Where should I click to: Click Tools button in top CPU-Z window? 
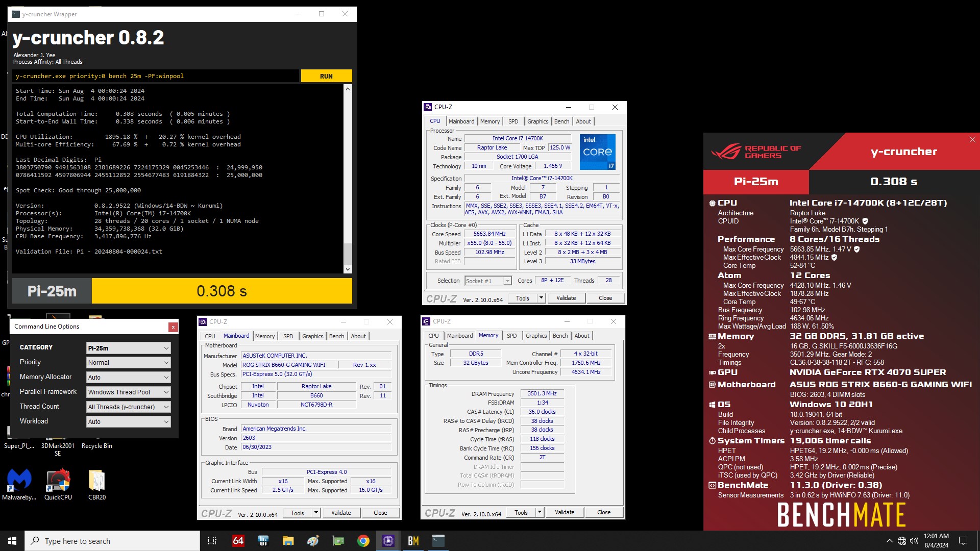tap(523, 298)
